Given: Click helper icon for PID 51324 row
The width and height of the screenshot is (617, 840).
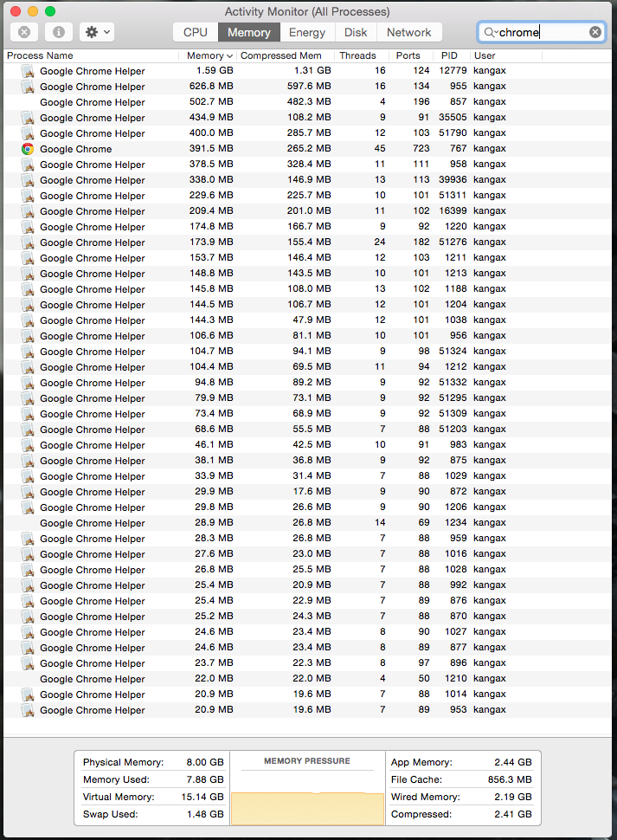Looking at the screenshot, I should [28, 352].
